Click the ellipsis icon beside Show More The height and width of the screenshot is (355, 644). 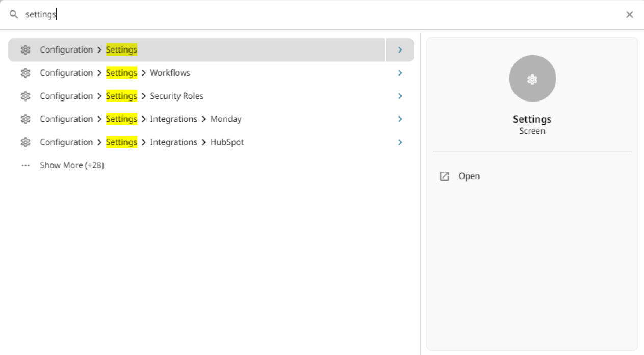coord(25,165)
